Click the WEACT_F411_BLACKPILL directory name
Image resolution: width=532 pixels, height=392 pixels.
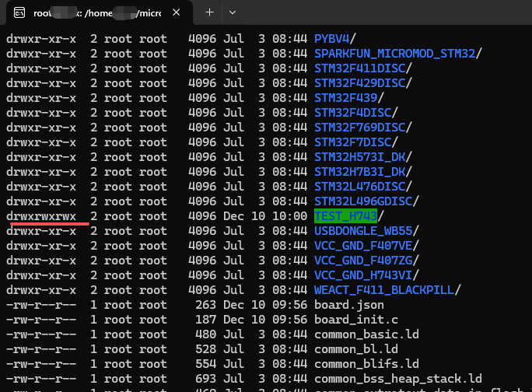[x=384, y=290]
